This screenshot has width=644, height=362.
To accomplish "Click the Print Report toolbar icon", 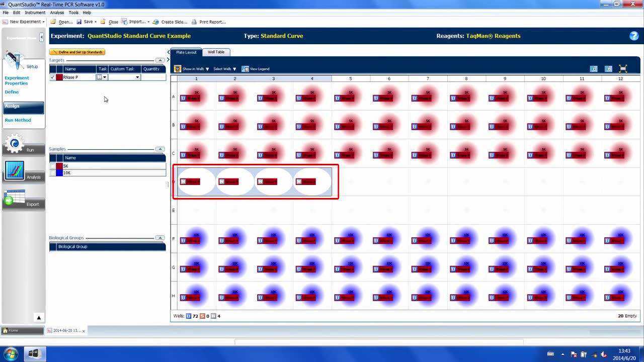I will 195,22.
